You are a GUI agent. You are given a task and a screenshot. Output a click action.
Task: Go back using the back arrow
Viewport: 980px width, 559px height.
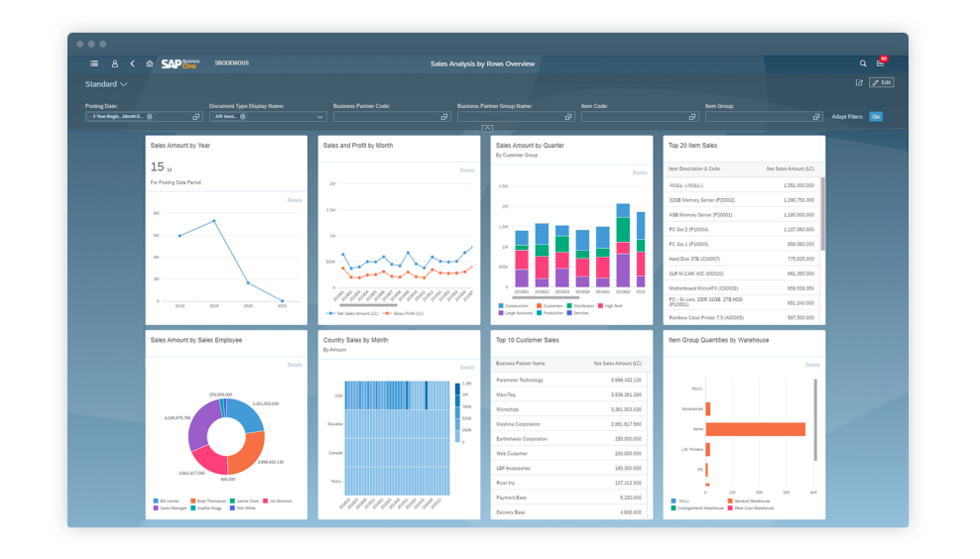click(x=132, y=63)
